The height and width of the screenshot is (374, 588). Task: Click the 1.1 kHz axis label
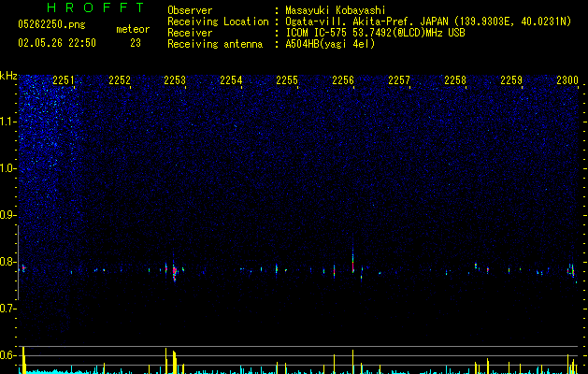coord(8,122)
